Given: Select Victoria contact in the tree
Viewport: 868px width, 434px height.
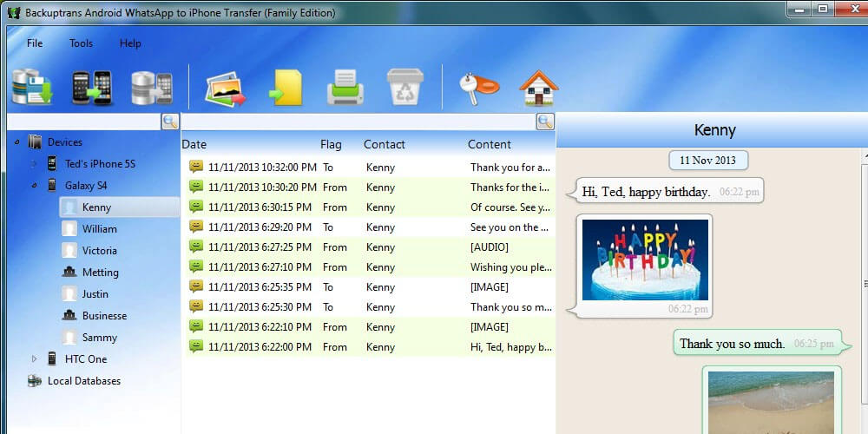Looking at the screenshot, I should coord(99,250).
